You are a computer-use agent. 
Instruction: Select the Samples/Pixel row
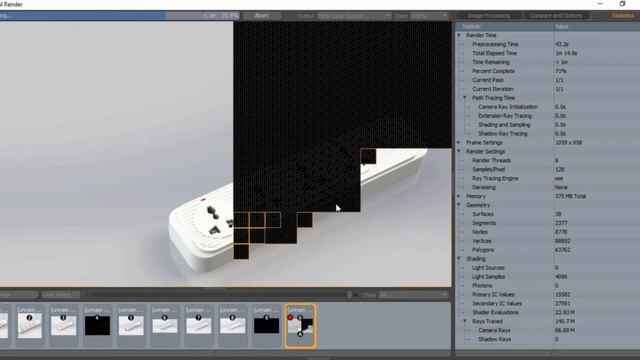click(x=548, y=169)
